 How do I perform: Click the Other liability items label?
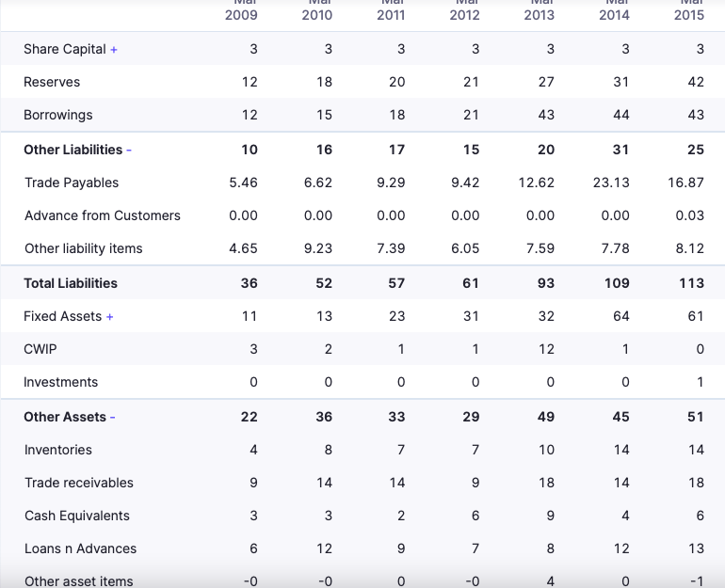click(x=83, y=248)
